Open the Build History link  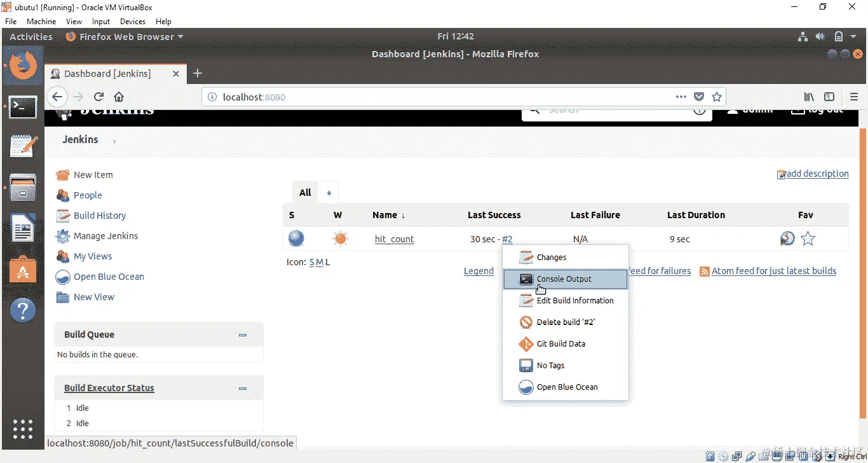[100, 216]
